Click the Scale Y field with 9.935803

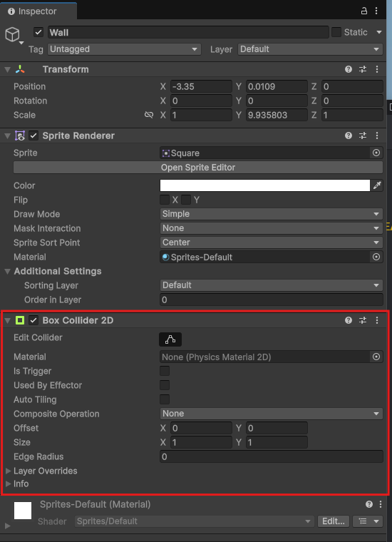click(277, 115)
